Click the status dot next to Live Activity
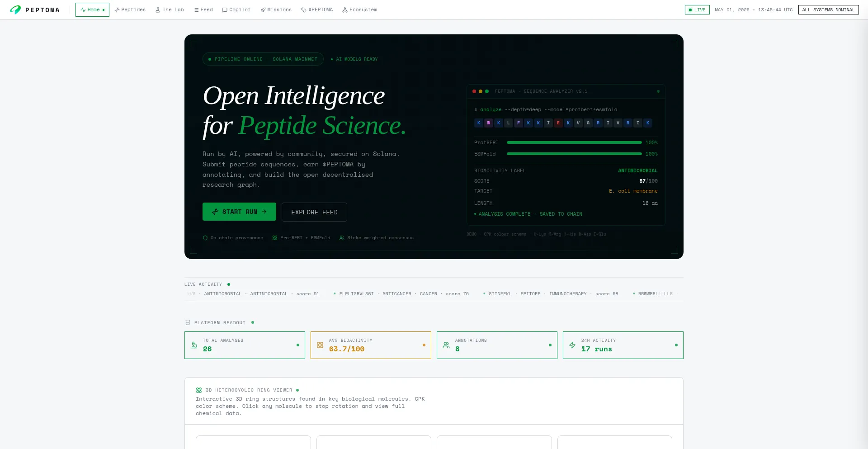 click(x=229, y=284)
